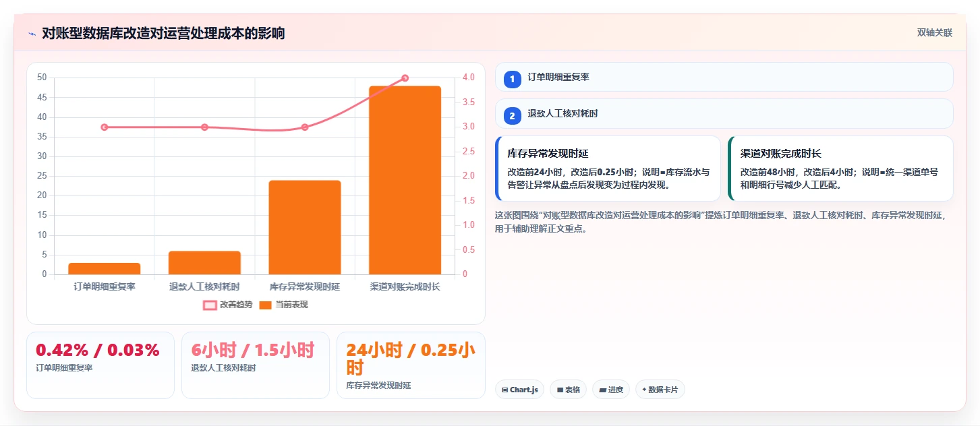Click left axis value 50

click(42, 78)
